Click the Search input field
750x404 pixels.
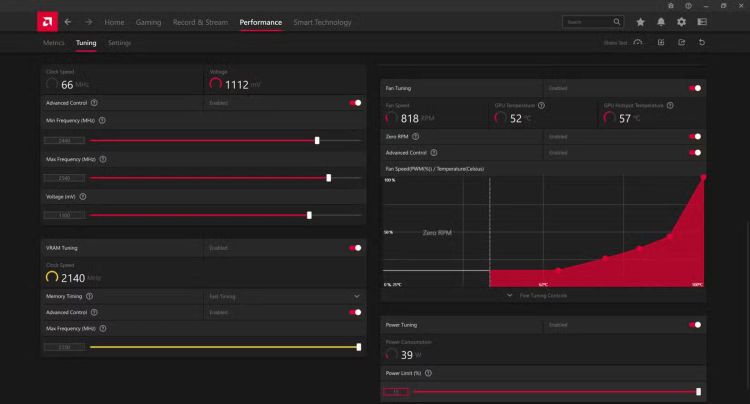588,22
